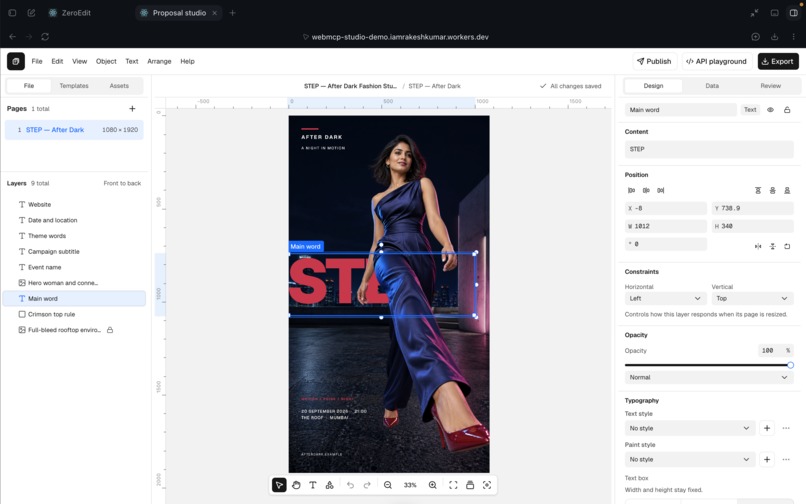Switch to Data tab
806x504 pixels.
coord(712,86)
